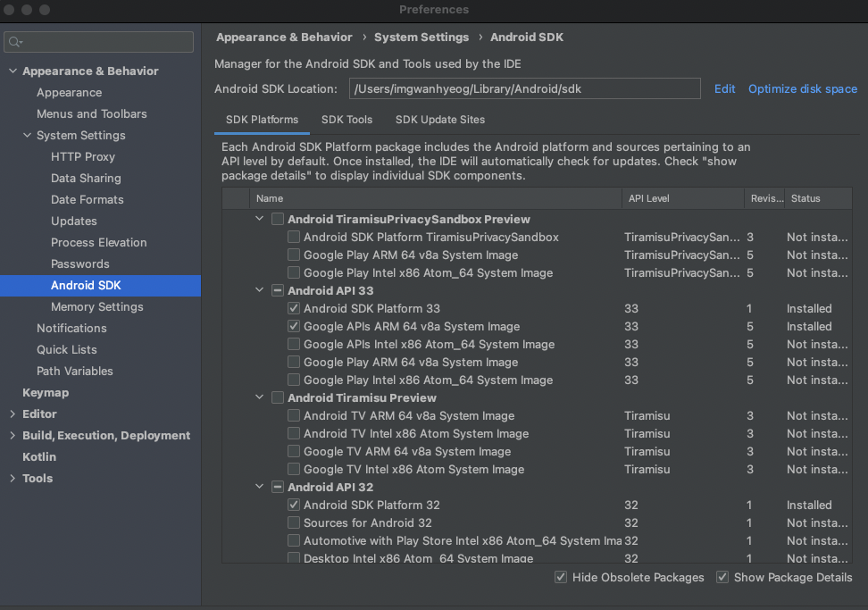The width and height of the screenshot is (868, 610).
Task: Open Memory Settings page
Action: tap(96, 306)
